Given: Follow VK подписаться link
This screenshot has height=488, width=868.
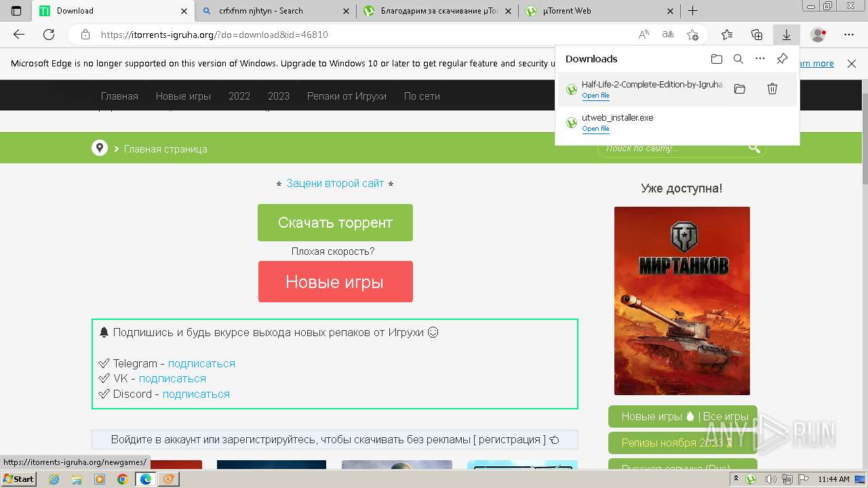Looking at the screenshot, I should click(x=172, y=378).
